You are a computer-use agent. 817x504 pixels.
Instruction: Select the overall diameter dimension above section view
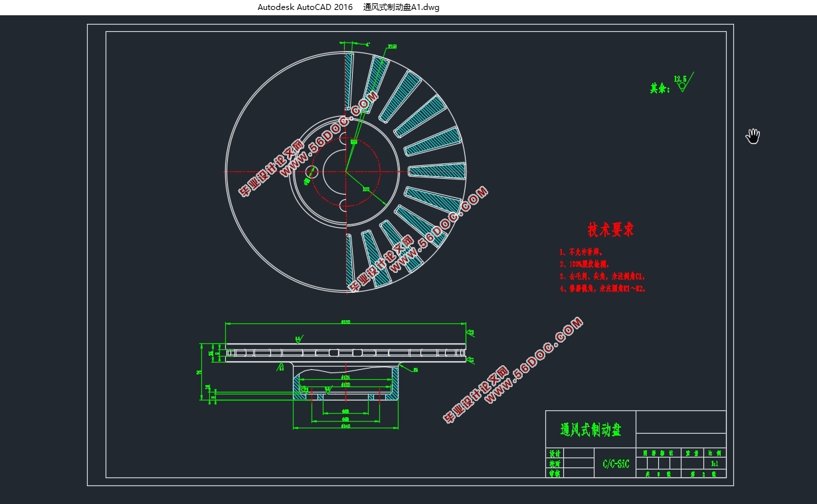click(345, 321)
